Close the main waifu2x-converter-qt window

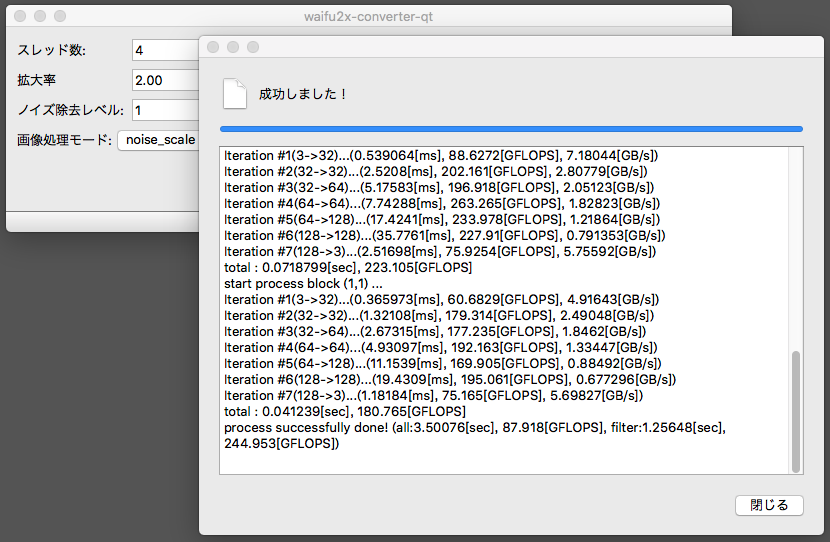click(20, 16)
